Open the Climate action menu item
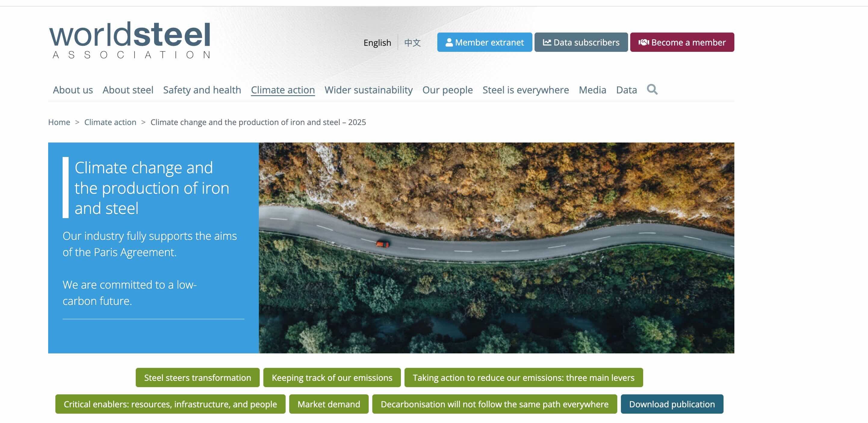The image size is (868, 423). 283,90
